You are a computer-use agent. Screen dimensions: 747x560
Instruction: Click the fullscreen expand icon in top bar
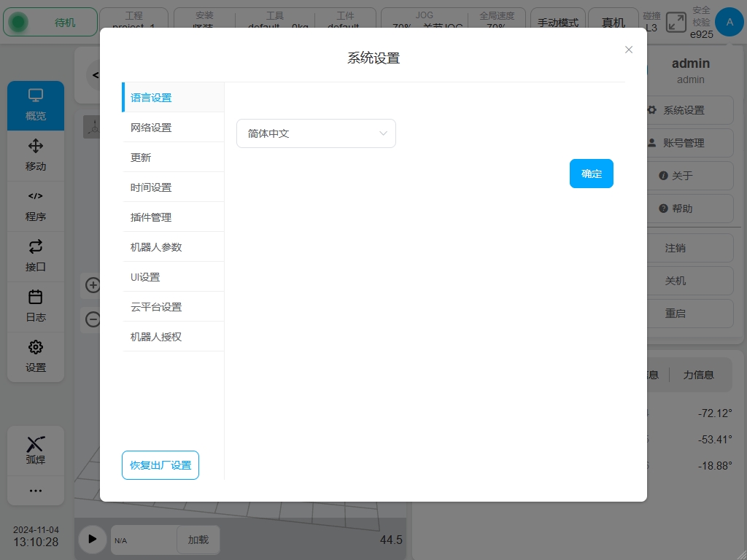(676, 22)
